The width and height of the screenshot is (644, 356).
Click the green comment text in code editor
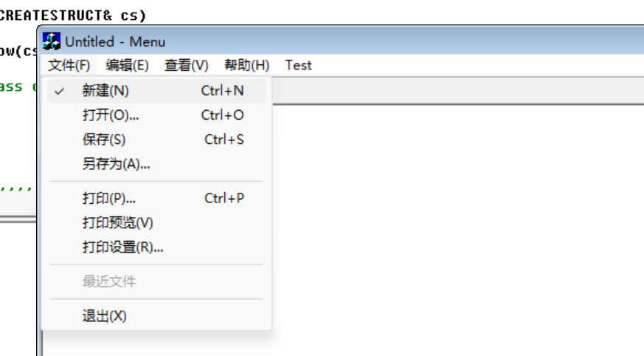(x=18, y=86)
